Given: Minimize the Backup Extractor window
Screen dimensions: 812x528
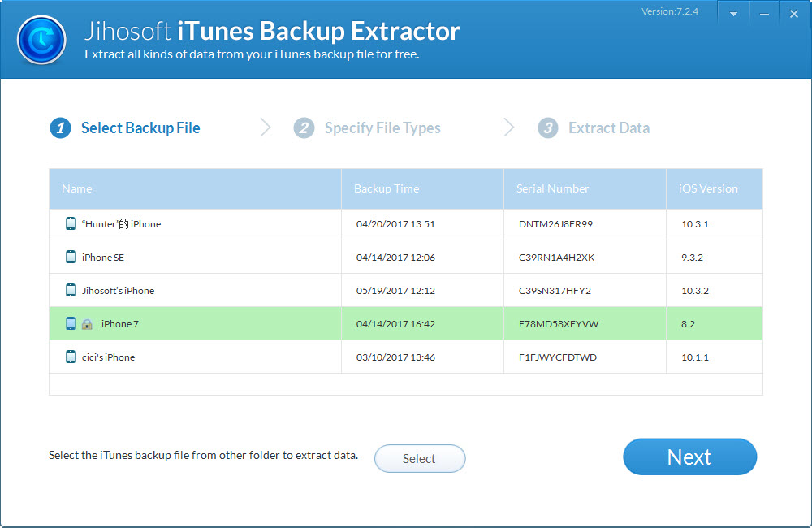Looking at the screenshot, I should click(763, 15).
